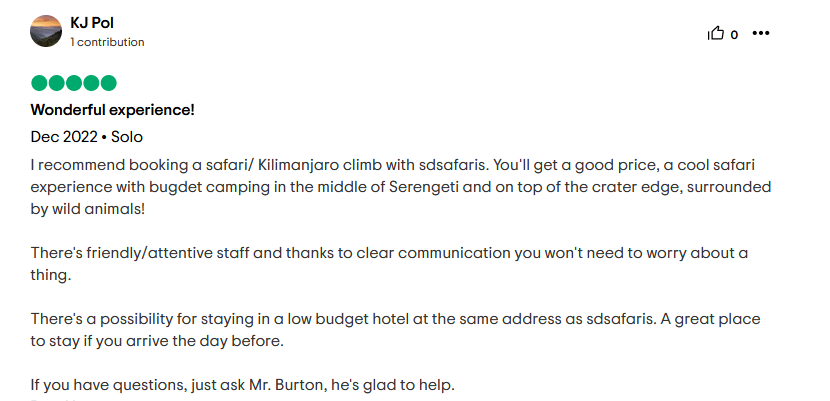The width and height of the screenshot is (830, 401).
Task: Open the three-dot more options menu
Action: coord(761,33)
